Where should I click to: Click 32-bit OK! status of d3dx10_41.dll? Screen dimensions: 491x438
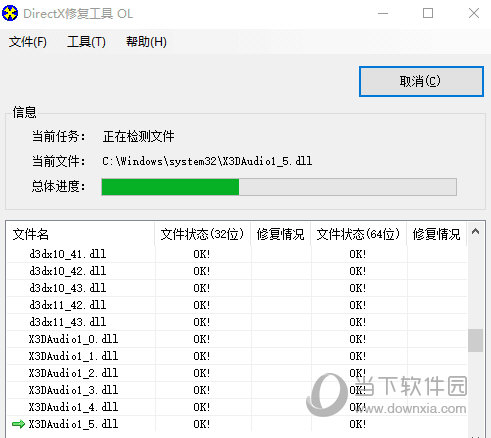[x=202, y=255]
